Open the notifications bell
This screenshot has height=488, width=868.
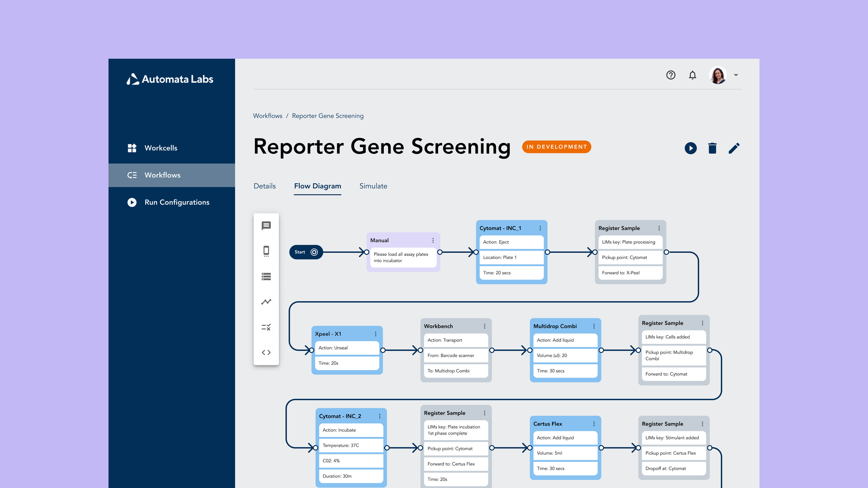coord(692,75)
